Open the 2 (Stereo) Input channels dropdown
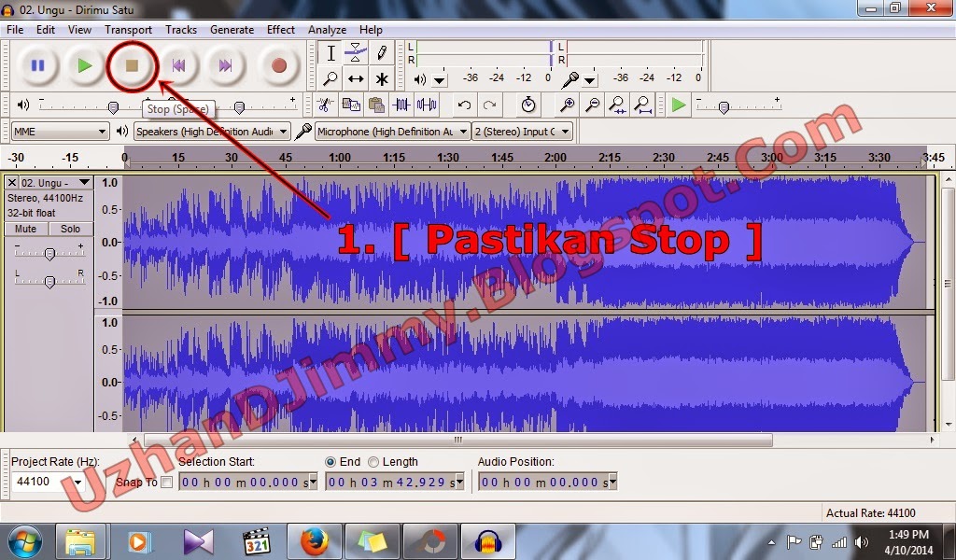 (522, 131)
